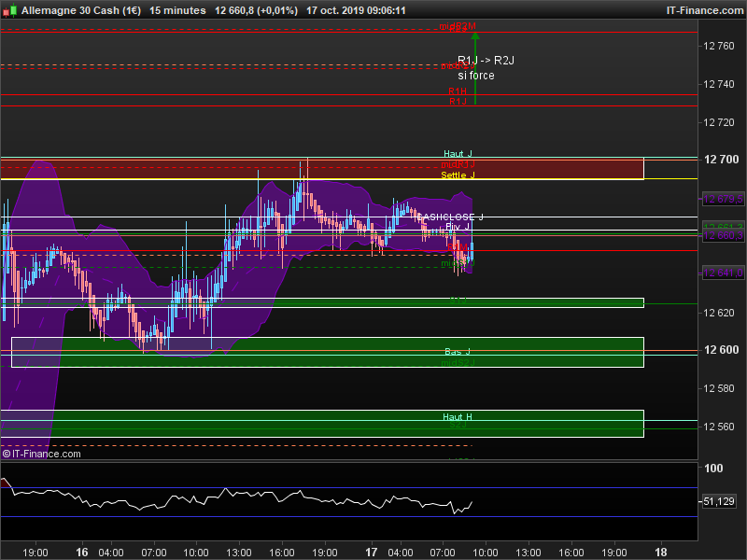
Task: Click the green upward arrow head near midR3M
Action: (475, 35)
